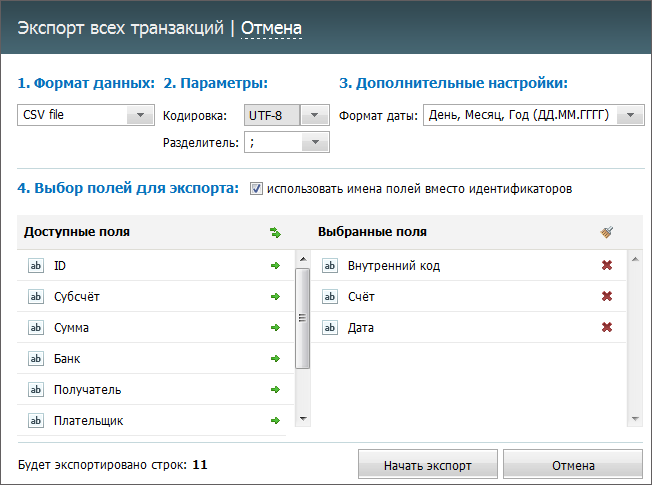Add Получатель field using green arrow
This screenshot has height=485, width=652.
pos(275,390)
